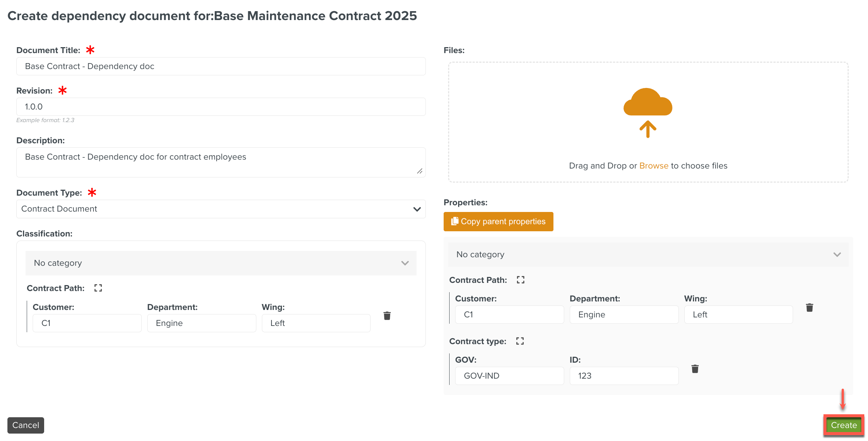Delete the Classification Contract Path row
This screenshot has height=441, width=868.
click(387, 316)
